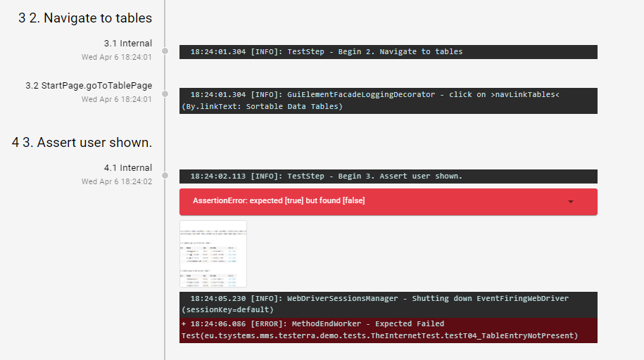This screenshot has width=644, height=360.
Task: Click the log line 'Begin 3. Assert user shown.'
Action: (x=389, y=176)
